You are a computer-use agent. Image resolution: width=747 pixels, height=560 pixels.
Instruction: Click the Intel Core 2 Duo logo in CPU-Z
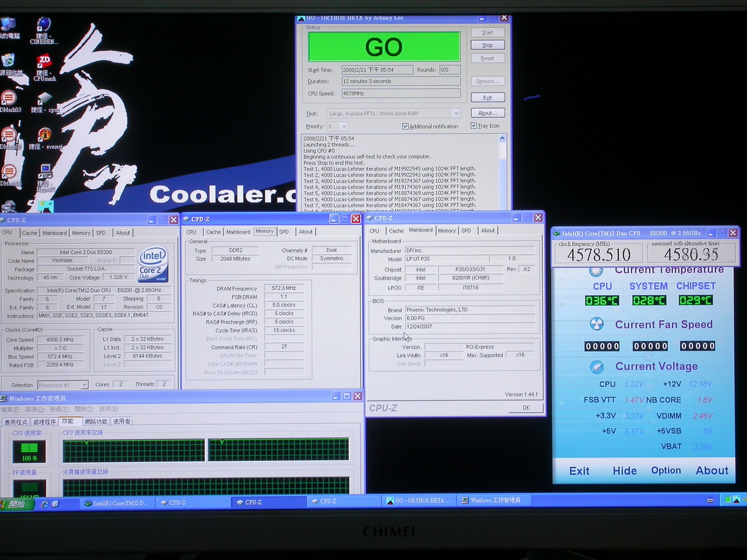coord(153,265)
